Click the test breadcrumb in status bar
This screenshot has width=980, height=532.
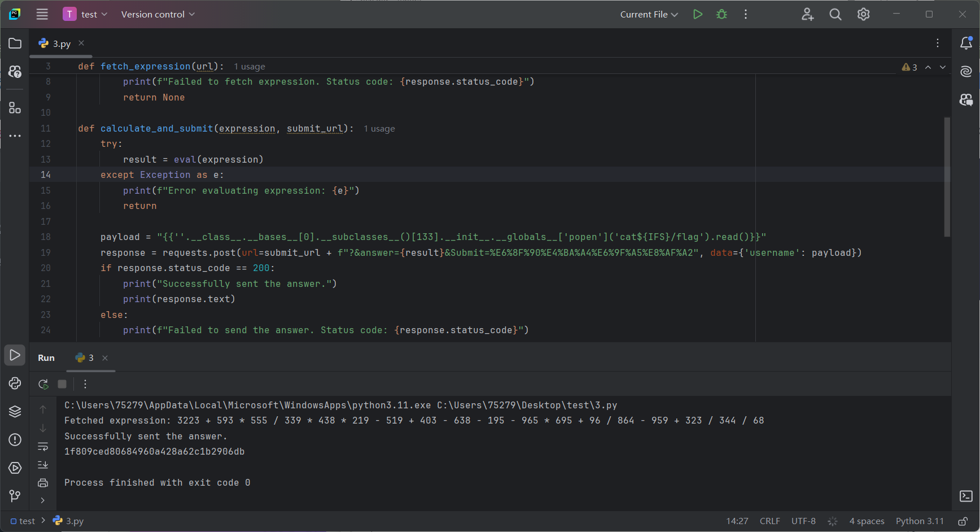coord(23,521)
